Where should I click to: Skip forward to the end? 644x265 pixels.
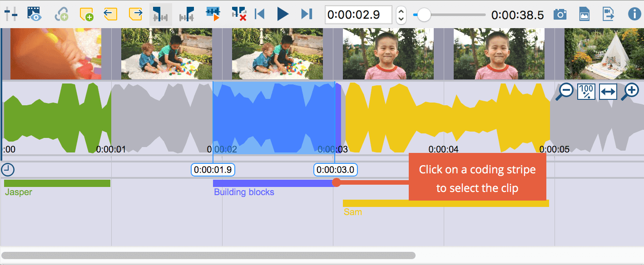pyautogui.click(x=307, y=14)
